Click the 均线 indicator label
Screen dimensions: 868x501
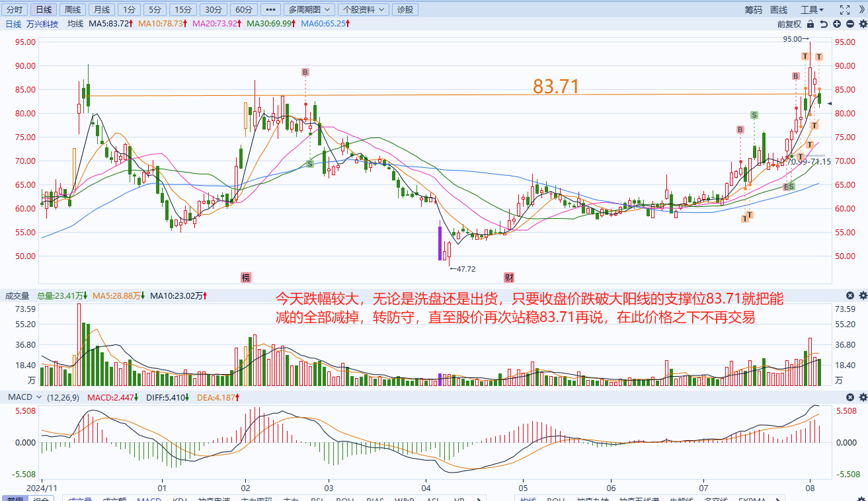(x=75, y=24)
